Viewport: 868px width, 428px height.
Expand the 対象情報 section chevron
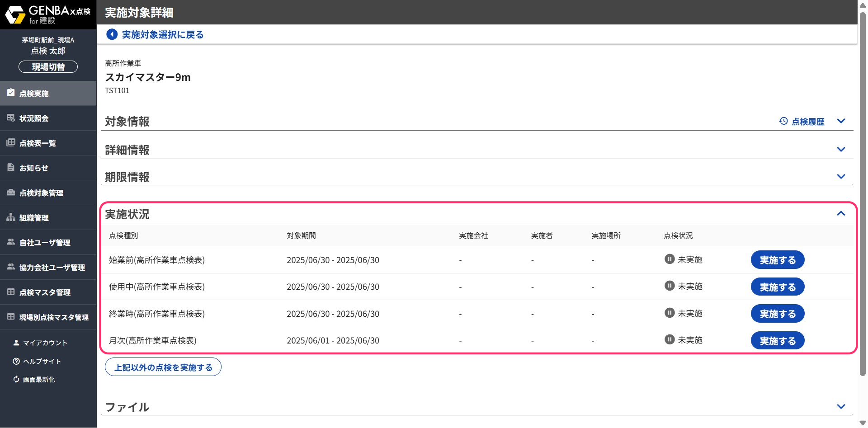[841, 121]
